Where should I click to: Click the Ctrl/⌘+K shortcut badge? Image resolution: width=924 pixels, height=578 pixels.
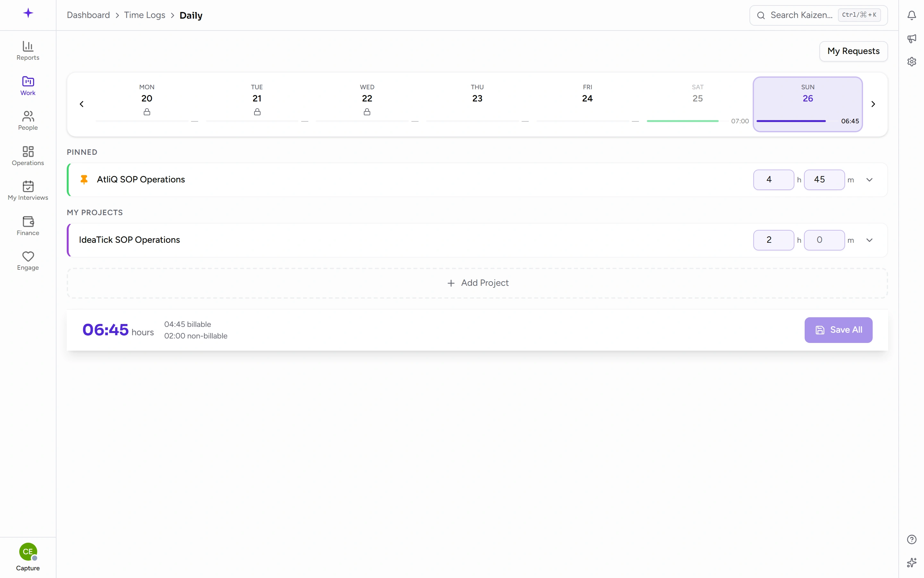(859, 15)
